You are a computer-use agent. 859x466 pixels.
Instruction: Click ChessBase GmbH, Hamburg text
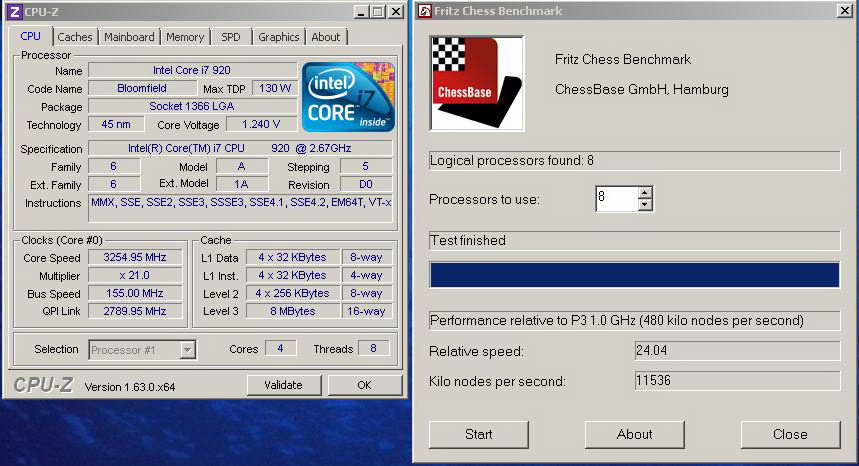[642, 89]
